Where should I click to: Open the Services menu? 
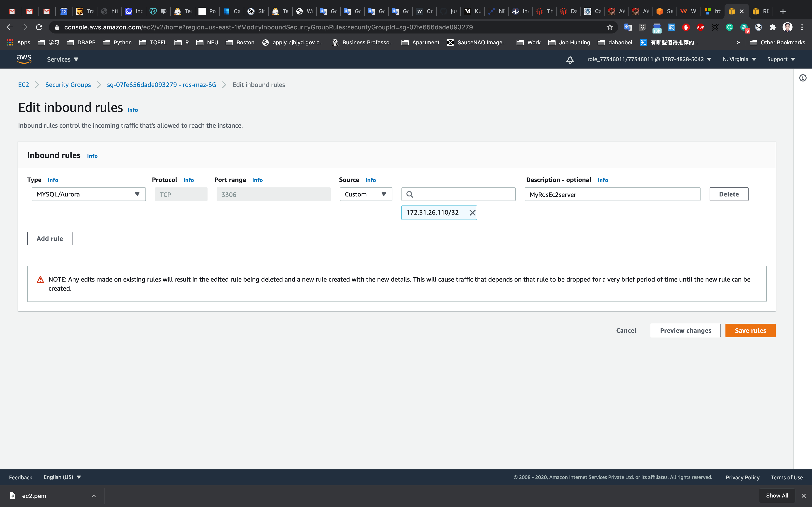tap(62, 59)
